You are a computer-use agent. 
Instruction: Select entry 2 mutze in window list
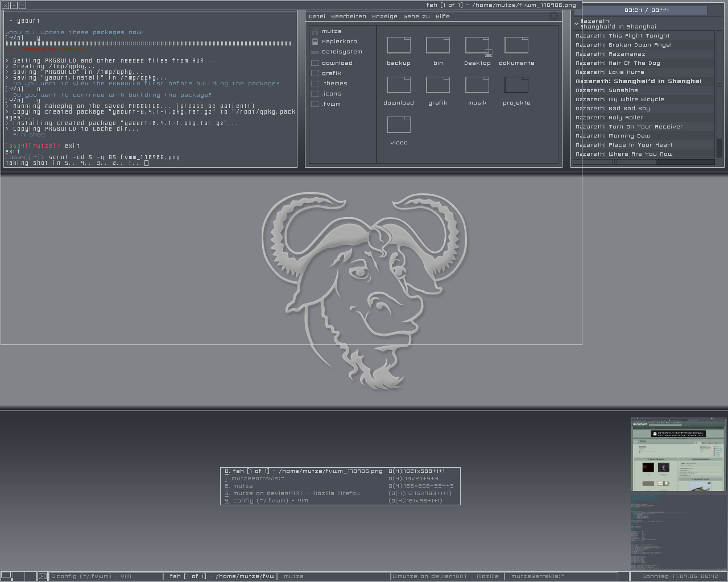tap(340, 486)
